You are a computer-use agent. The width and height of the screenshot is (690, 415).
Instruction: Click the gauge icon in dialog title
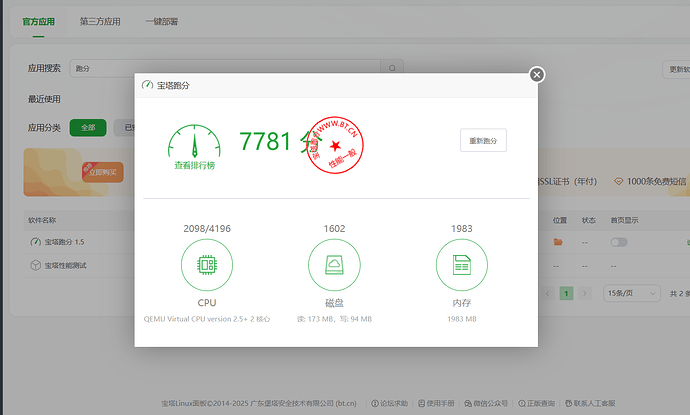[x=147, y=84]
